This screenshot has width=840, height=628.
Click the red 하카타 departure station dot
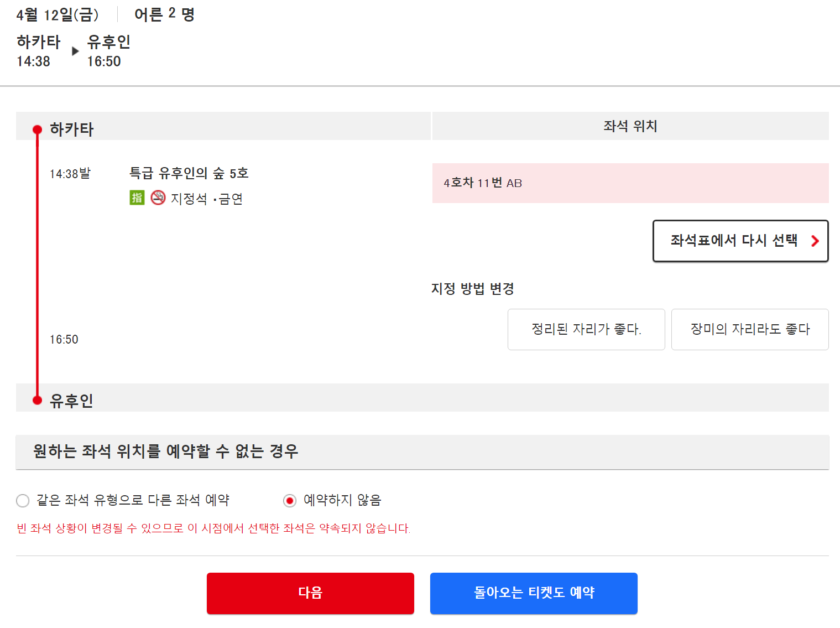click(x=38, y=130)
